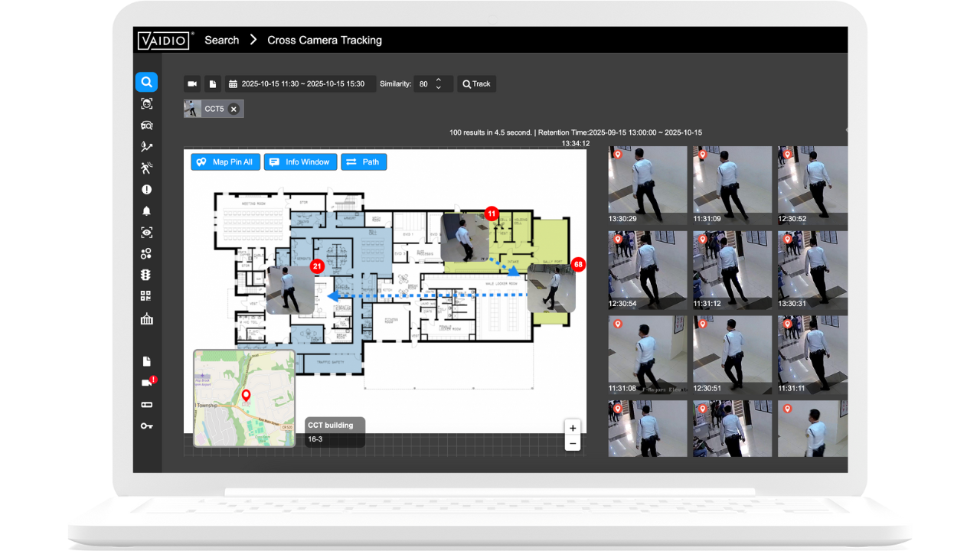Image resolution: width=980 pixels, height=551 pixels.
Task: Open the traffic light icon in sidebar
Action: [146, 275]
